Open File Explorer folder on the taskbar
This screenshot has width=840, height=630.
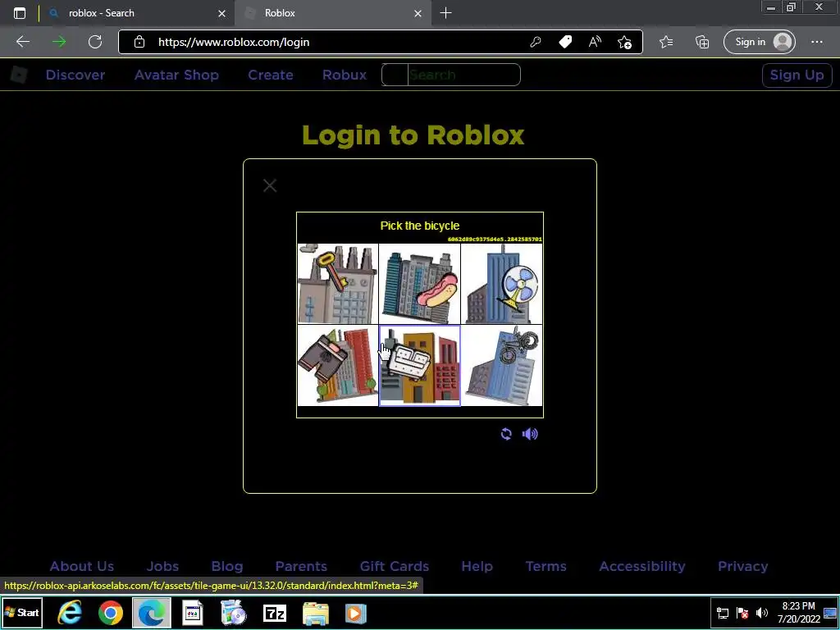point(316,613)
